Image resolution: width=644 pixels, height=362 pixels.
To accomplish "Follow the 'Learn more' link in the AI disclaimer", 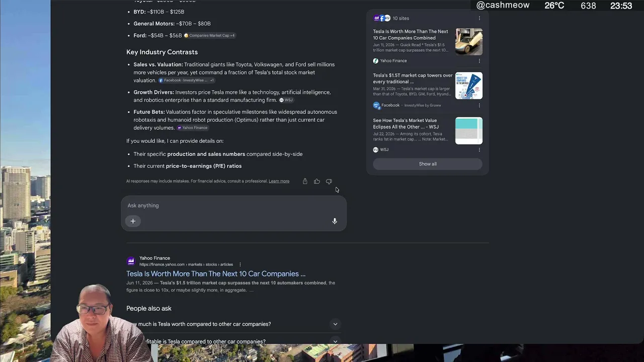I will point(279,181).
